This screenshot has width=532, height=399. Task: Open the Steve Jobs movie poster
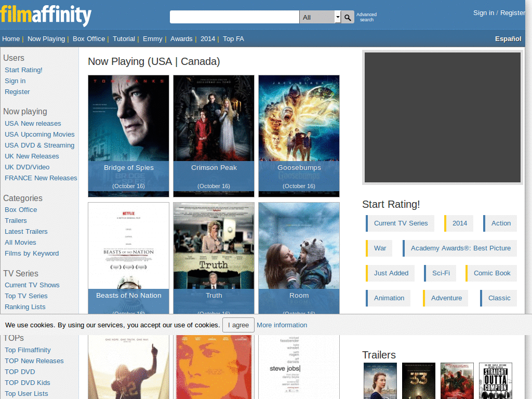pyautogui.click(x=299, y=367)
